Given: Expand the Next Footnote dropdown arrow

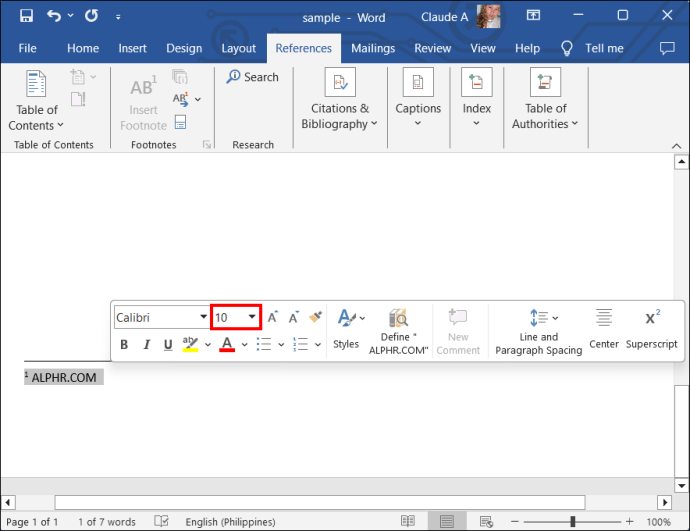Looking at the screenshot, I should 198,99.
